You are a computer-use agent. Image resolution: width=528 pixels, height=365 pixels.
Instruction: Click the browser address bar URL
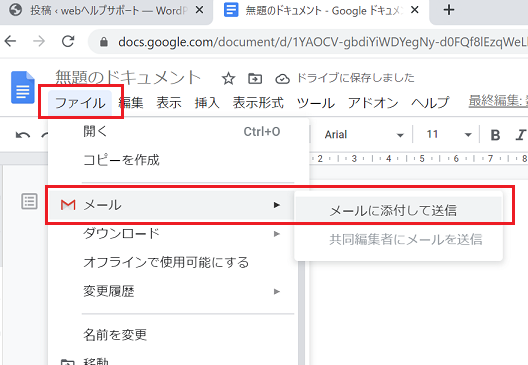tap(323, 42)
